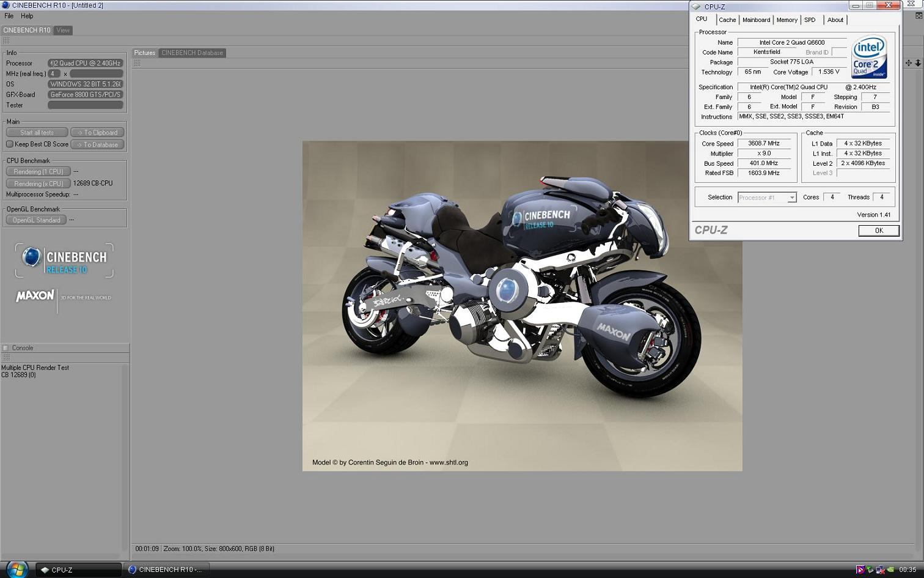Click the CPU-Z title bar icon
924x578 pixels.
[x=696, y=7]
